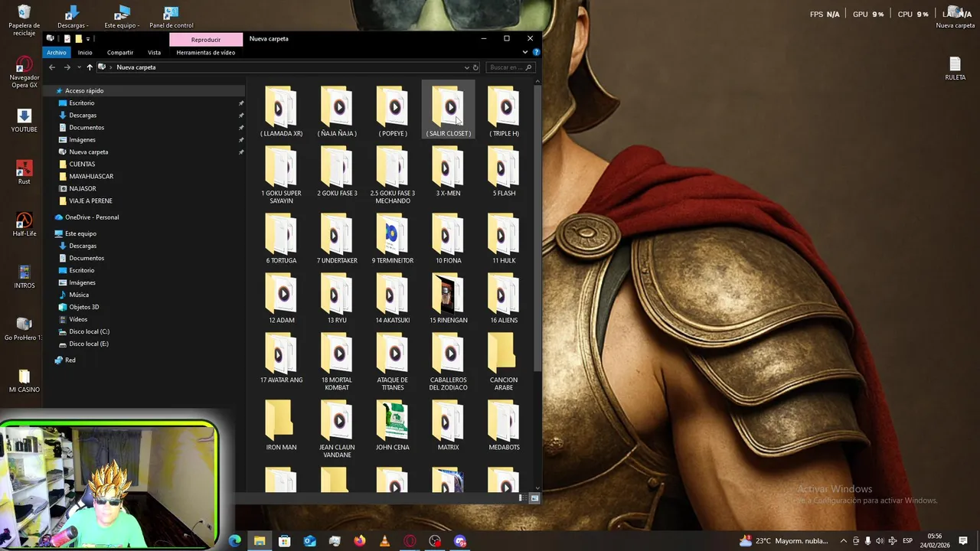The height and width of the screenshot is (551, 980).
Task: Select the 10 FIONA folder
Action: [x=449, y=239]
